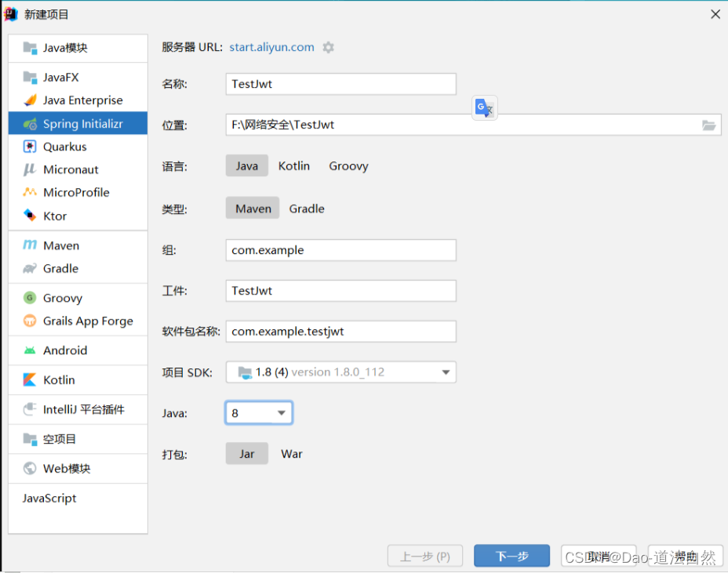
Task: Pick the IntelliJ 平台插件 plug icon
Action: click(30, 409)
